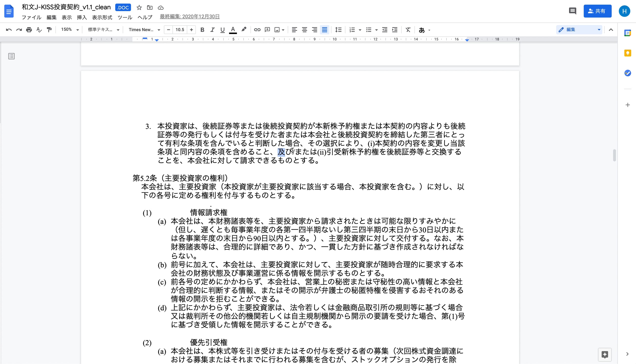The width and height of the screenshot is (636, 364).
Task: Open the document outline panel
Action: (11, 56)
